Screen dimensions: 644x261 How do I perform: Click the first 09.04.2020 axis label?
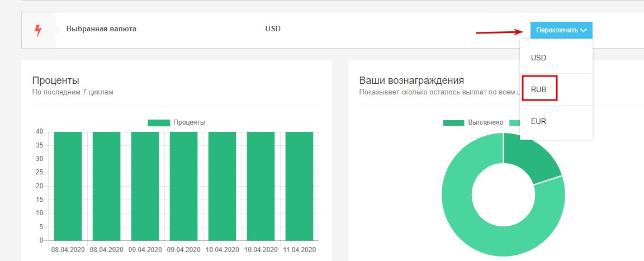(145, 250)
